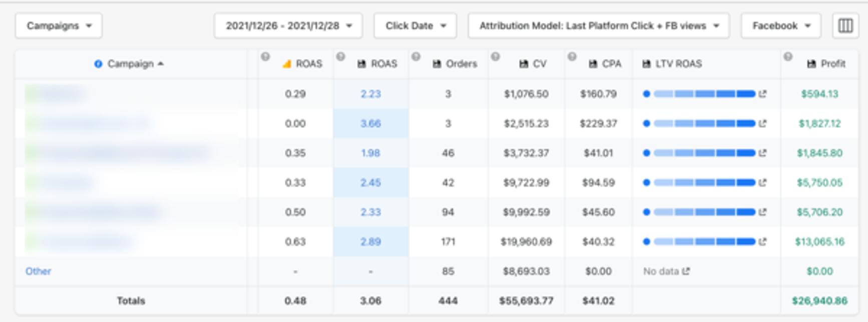Open the ROAS value 2.23 link
868x322 pixels.
[x=371, y=94]
